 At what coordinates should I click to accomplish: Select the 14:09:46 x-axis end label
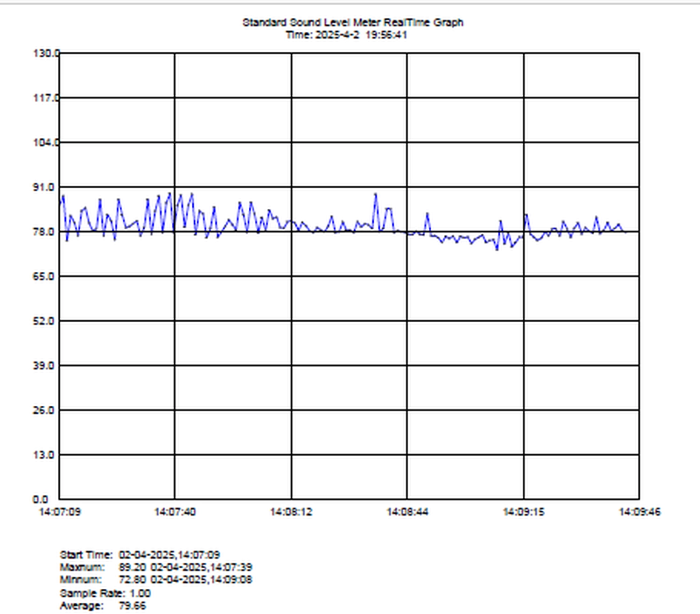[639, 512]
